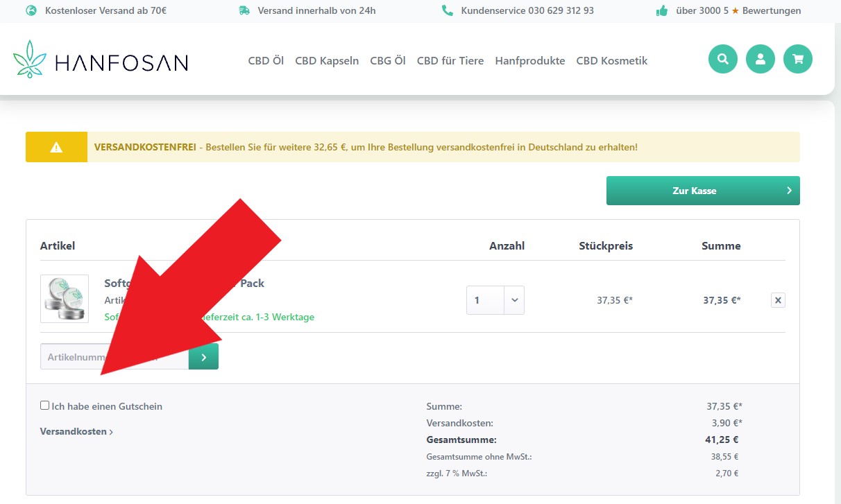The image size is (841, 504).
Task: Click the truck icon beside Versand innerhalb
Action: pyautogui.click(x=244, y=10)
